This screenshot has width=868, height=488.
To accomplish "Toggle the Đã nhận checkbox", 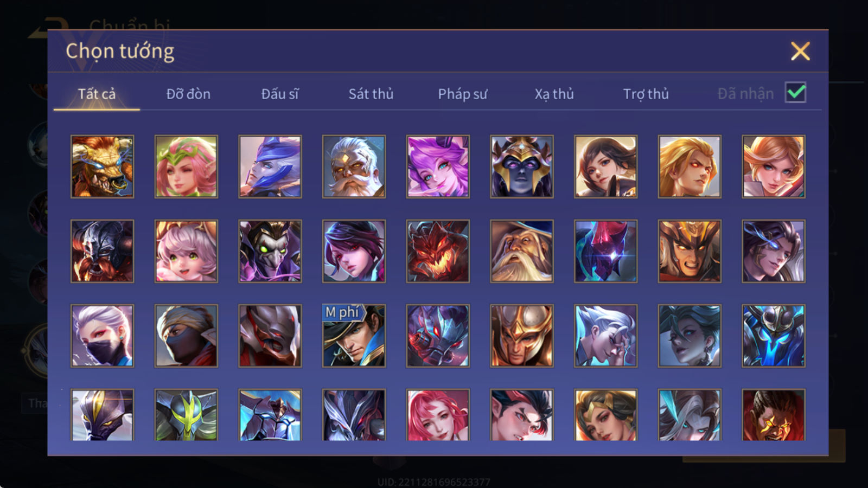I will pos(795,93).
